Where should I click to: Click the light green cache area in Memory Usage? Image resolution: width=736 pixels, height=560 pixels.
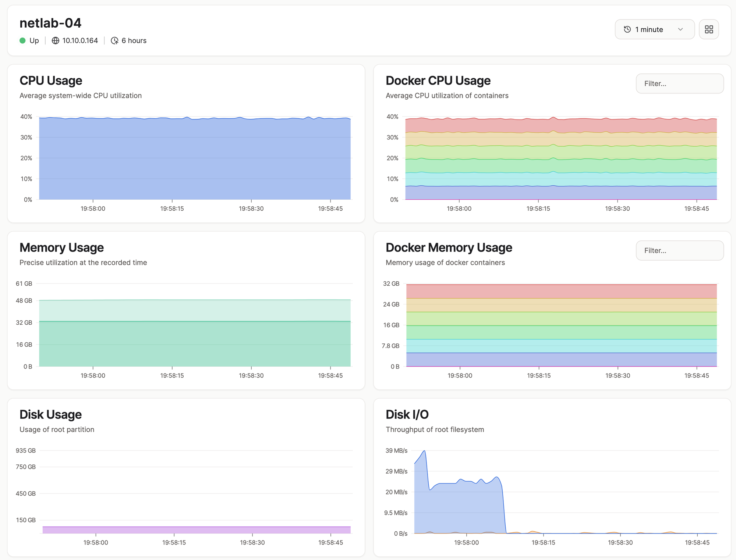(x=195, y=311)
